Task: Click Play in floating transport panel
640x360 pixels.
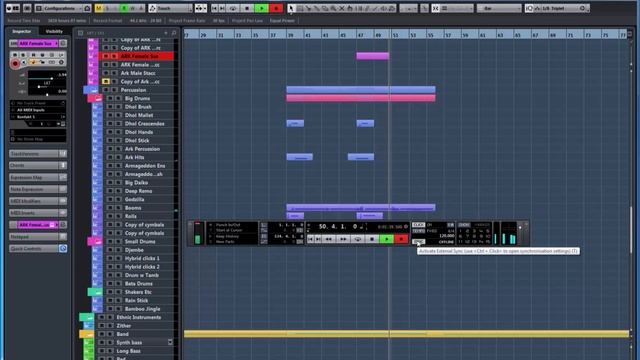Action: coord(386,239)
